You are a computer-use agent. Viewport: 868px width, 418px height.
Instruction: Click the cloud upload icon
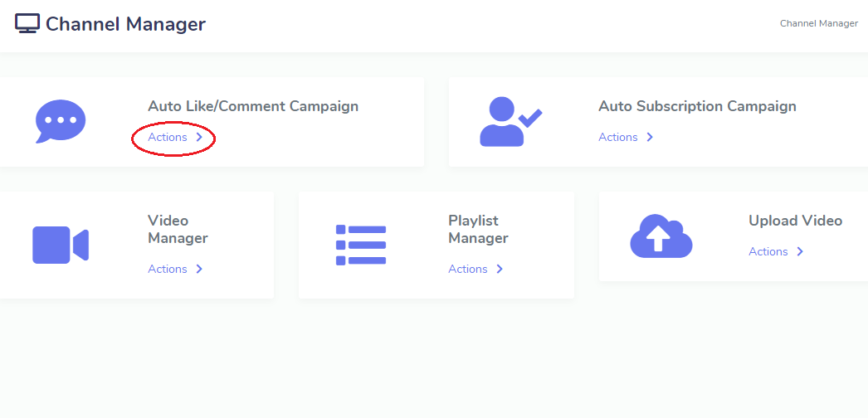(x=661, y=236)
